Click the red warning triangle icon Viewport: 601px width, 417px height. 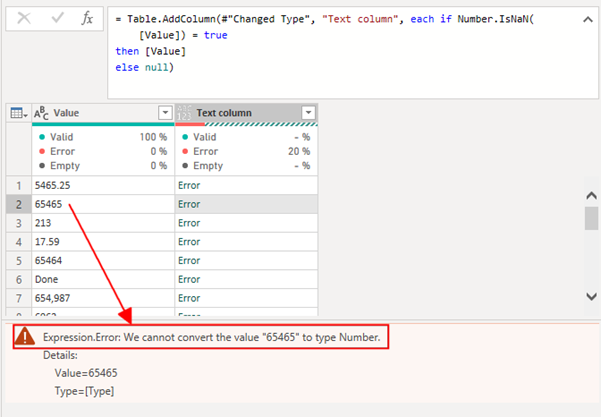(28, 338)
